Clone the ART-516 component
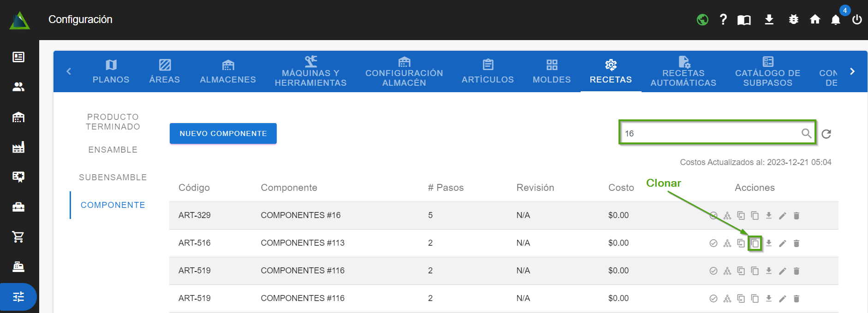The image size is (868, 313). click(x=755, y=243)
